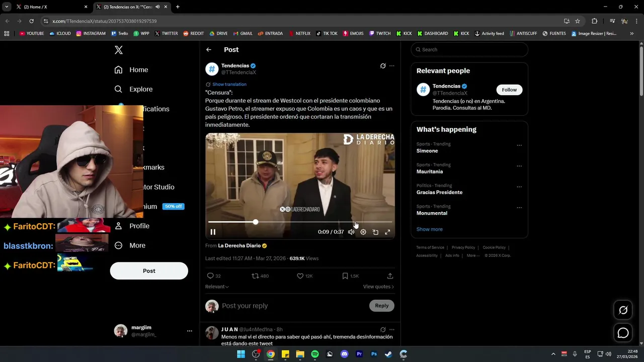Bookmark this page with star icon

(x=578, y=21)
